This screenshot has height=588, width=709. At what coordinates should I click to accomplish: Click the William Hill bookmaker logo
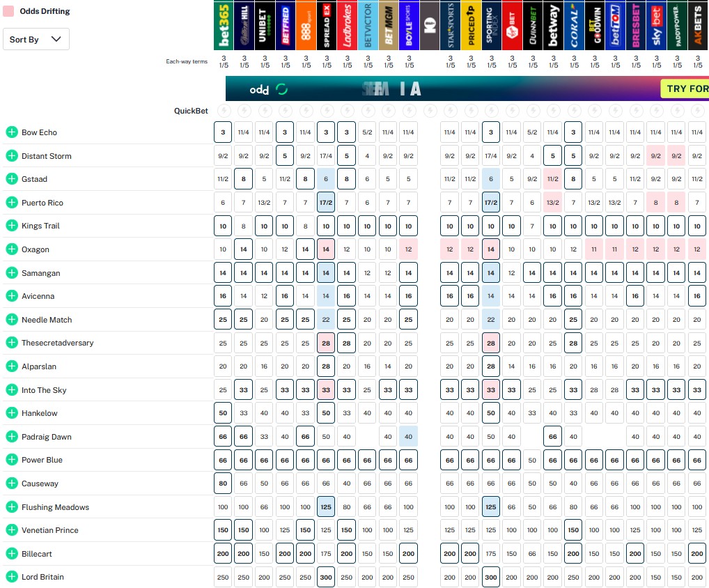pos(244,25)
